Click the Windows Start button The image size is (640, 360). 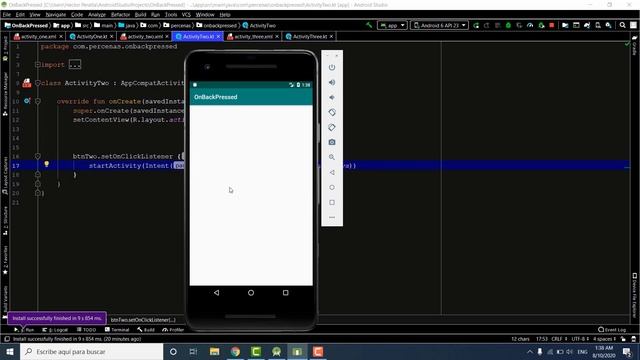[x=10, y=351]
